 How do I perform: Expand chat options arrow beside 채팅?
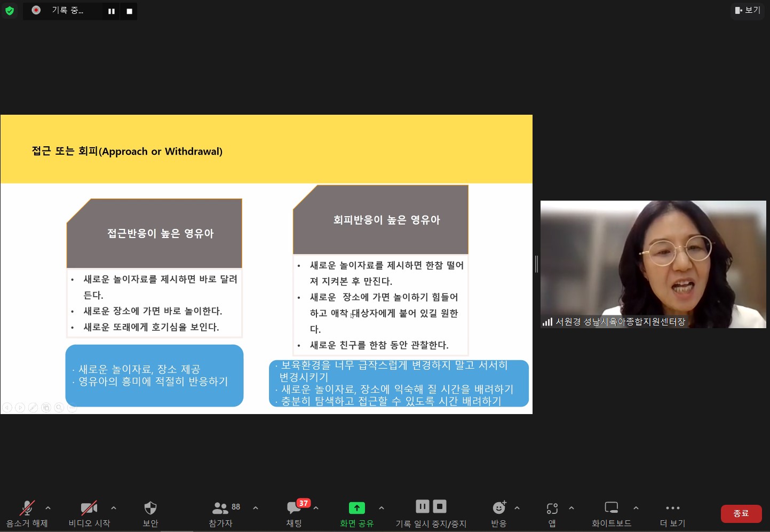(x=316, y=508)
